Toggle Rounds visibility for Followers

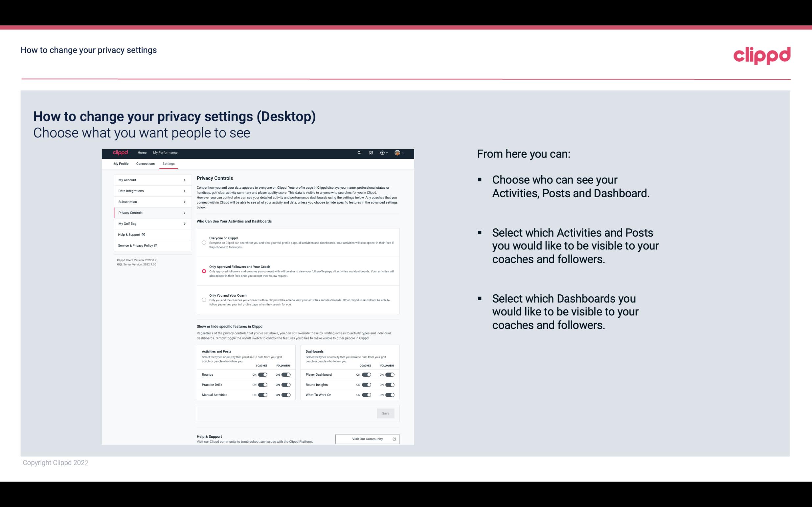pos(286,374)
